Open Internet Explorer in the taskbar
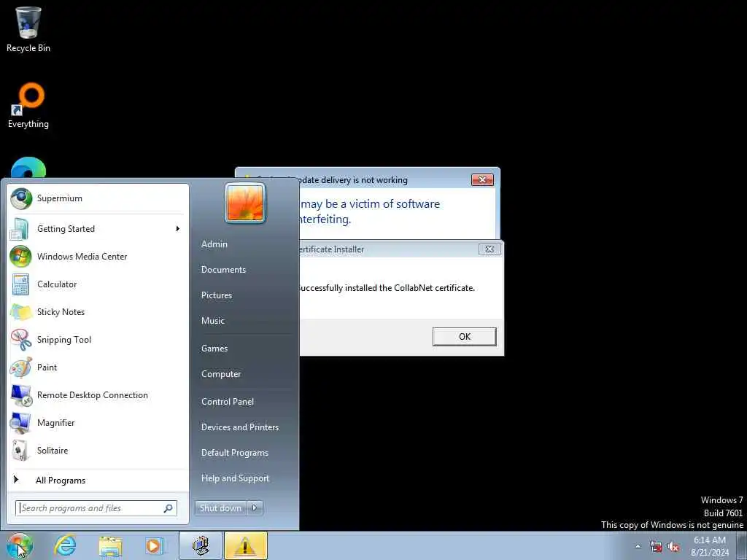Image resolution: width=747 pixels, height=560 pixels. [x=65, y=545]
